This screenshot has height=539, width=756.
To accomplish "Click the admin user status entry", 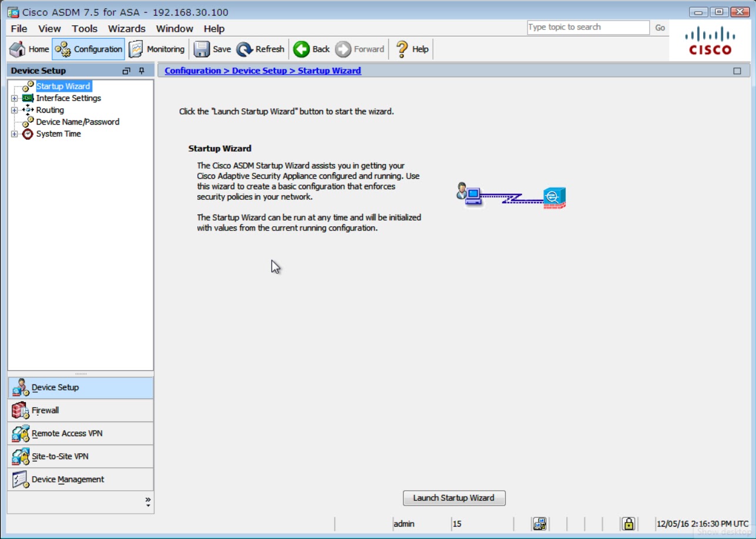I will 404,524.
